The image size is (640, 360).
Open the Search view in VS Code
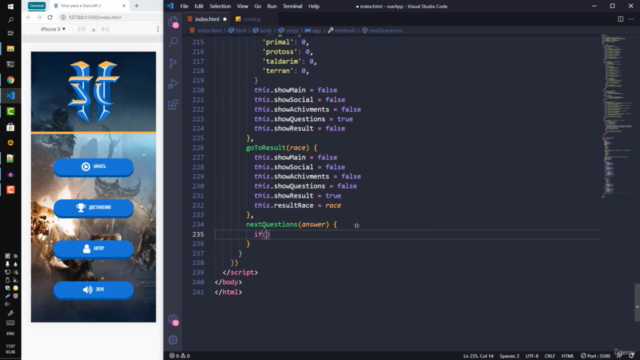(173, 42)
